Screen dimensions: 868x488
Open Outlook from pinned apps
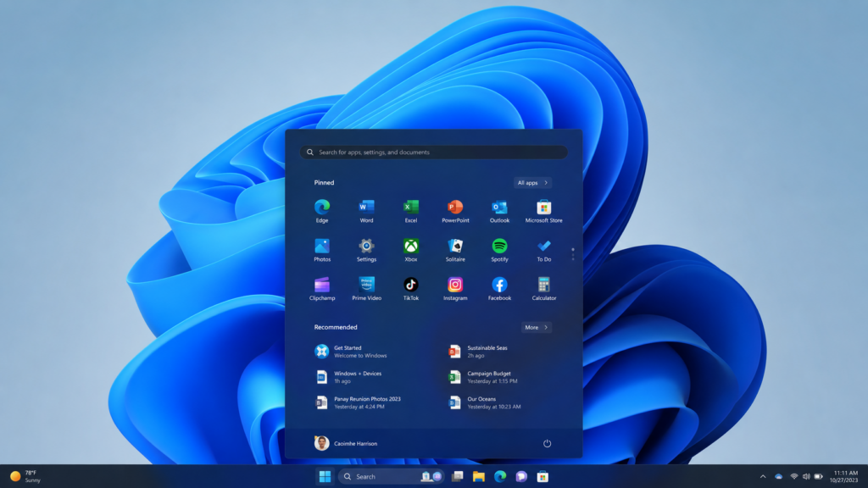click(499, 211)
